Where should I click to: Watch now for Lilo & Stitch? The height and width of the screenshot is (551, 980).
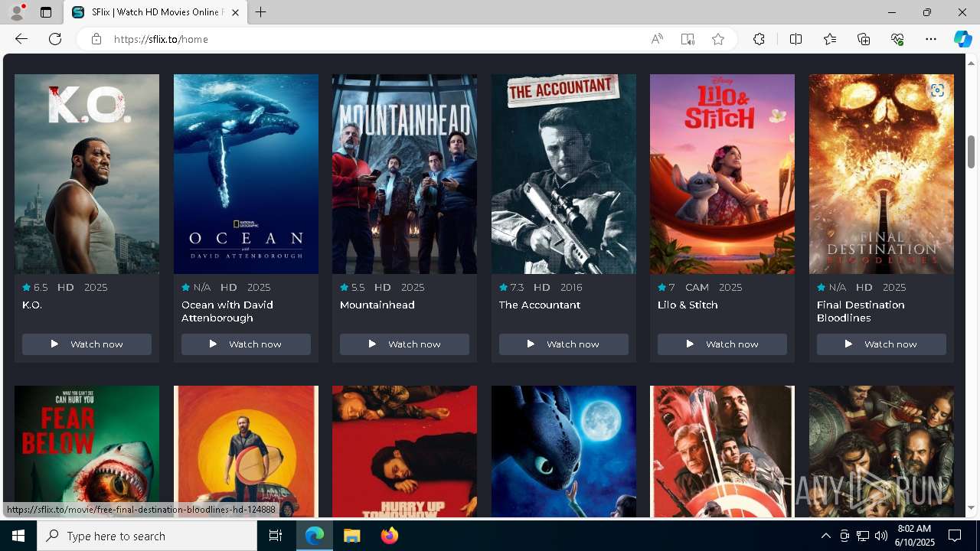coord(722,344)
